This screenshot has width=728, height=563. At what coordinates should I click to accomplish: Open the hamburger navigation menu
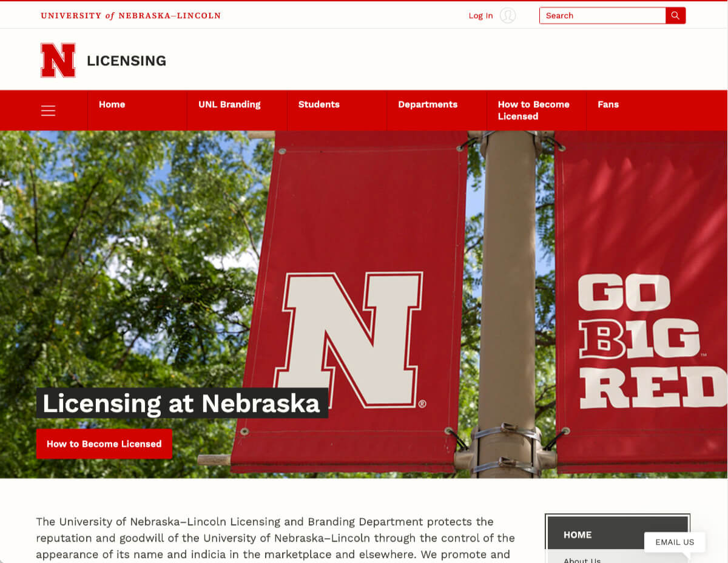click(x=48, y=110)
